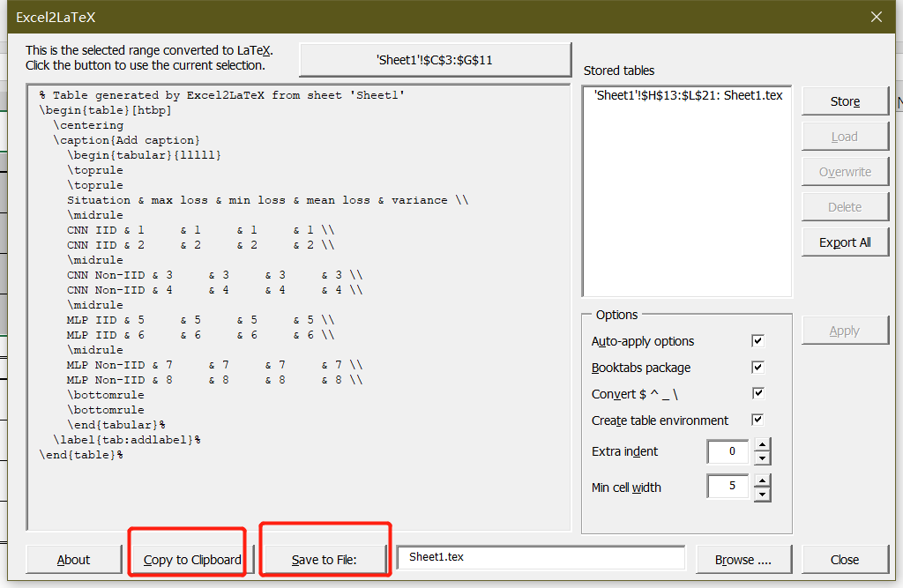The height and width of the screenshot is (588, 903).
Task: Click Export All stored tables
Action: pos(844,241)
